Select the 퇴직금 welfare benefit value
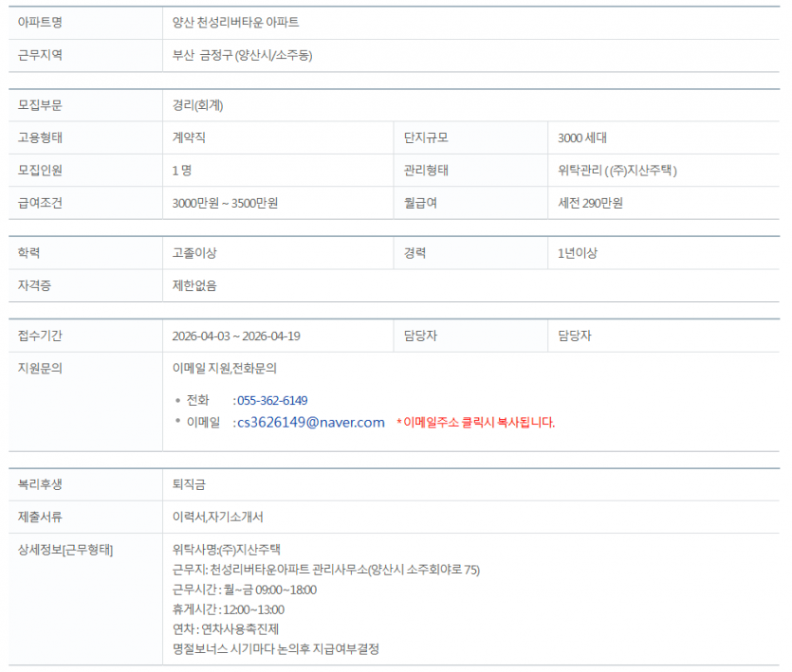Viewport: 792px width, 672px height. (x=189, y=484)
